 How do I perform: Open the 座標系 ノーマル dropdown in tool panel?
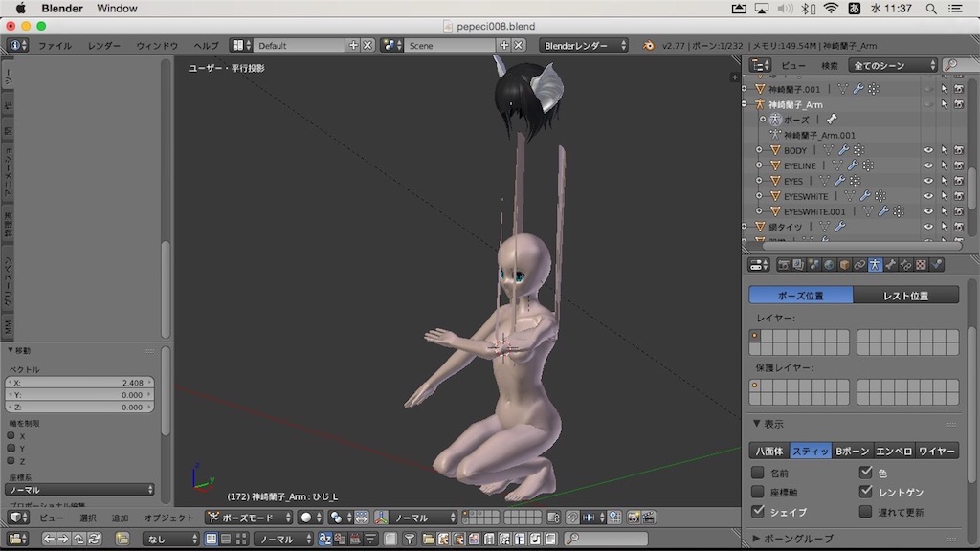pyautogui.click(x=79, y=490)
